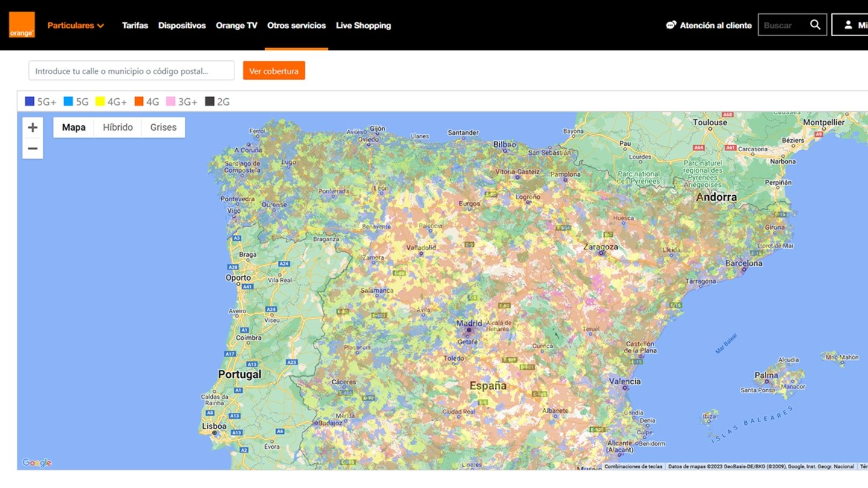Click the user account icon
This screenshot has width=868, height=488.
coord(848,25)
